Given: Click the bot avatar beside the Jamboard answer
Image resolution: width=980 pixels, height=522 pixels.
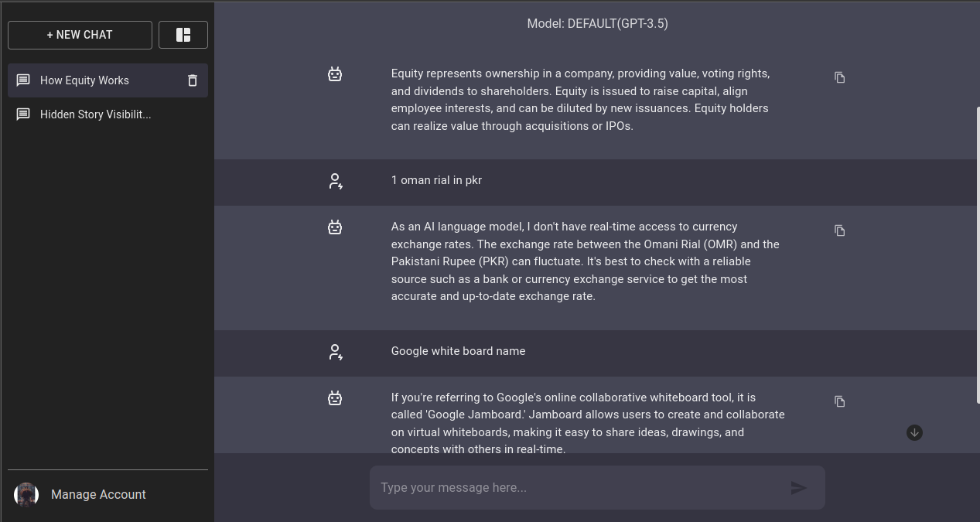Looking at the screenshot, I should point(335,398).
